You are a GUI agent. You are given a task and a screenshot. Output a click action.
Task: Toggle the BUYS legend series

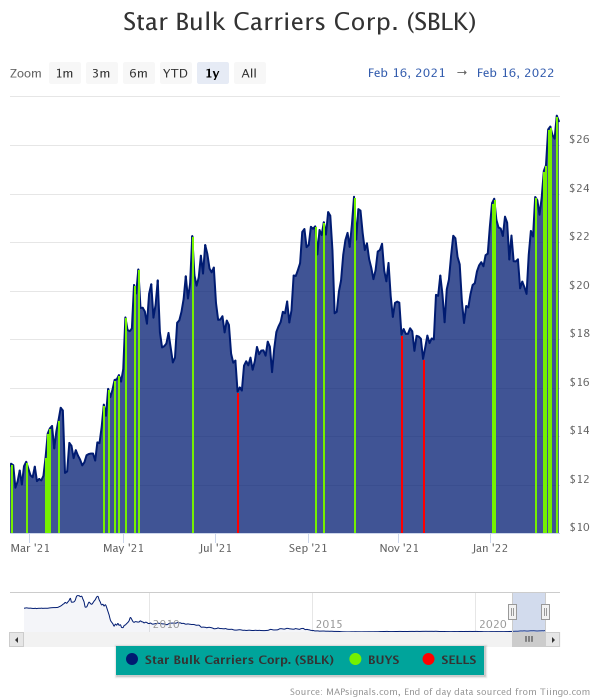pyautogui.click(x=374, y=660)
